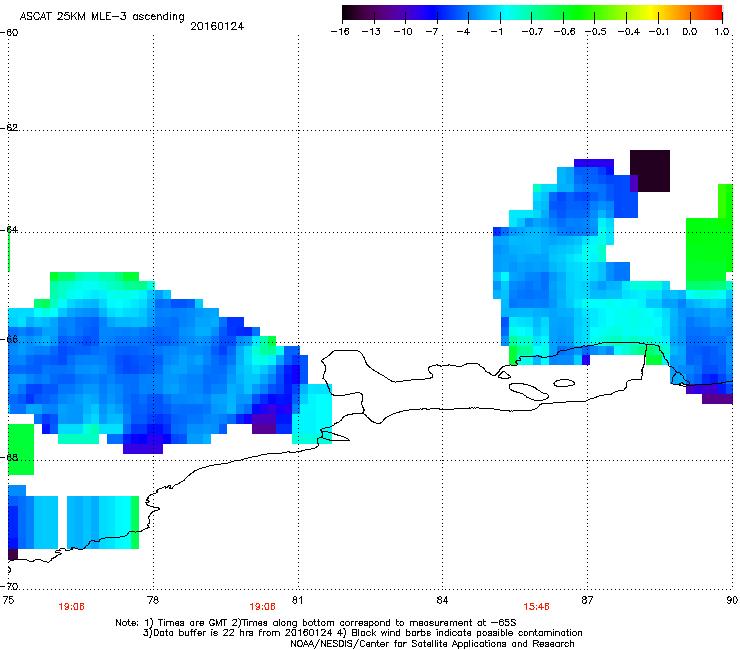
Task: Click the colorbar label -0.5
Action: [596, 32]
